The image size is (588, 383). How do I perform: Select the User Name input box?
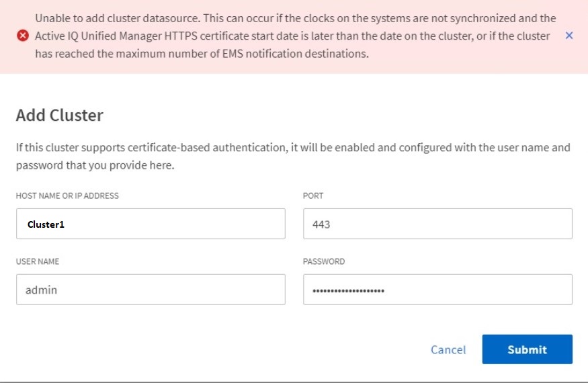tap(151, 290)
